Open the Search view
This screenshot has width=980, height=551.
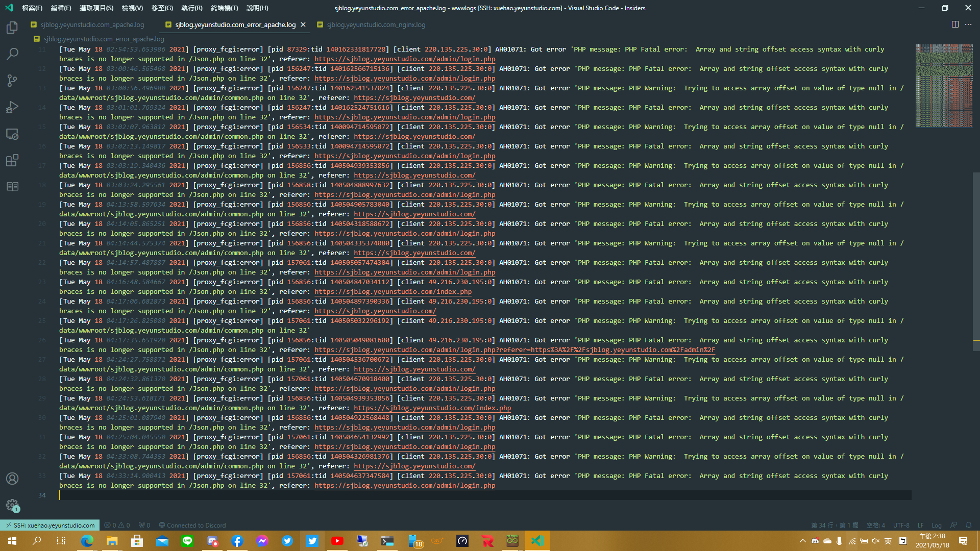12,54
